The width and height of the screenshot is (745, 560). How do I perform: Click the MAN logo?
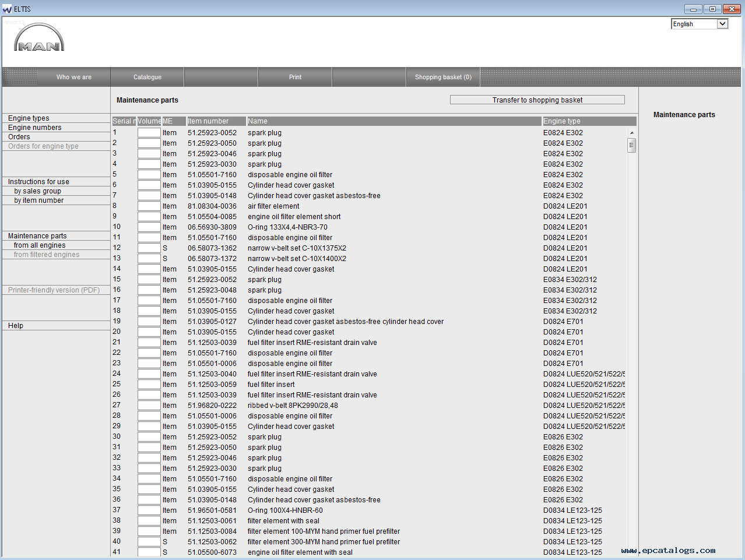39,37
